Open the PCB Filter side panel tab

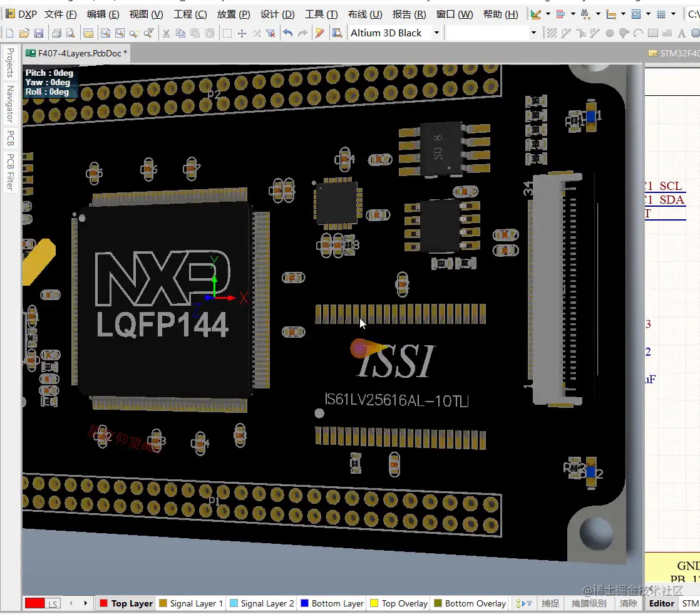10,172
